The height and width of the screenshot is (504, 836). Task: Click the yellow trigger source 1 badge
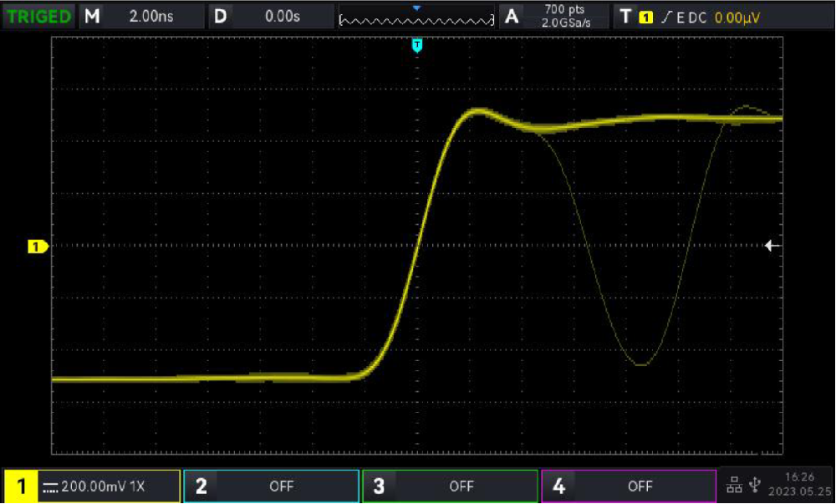tap(645, 17)
